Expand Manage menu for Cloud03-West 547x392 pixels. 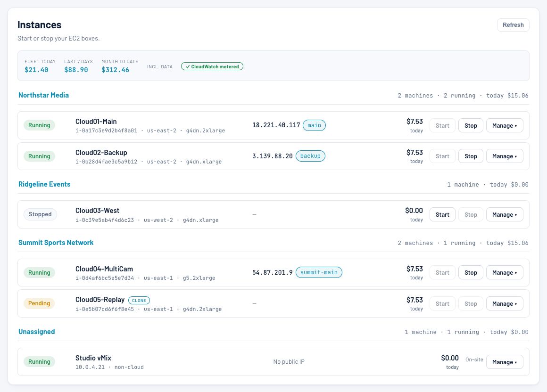pyautogui.click(x=505, y=215)
